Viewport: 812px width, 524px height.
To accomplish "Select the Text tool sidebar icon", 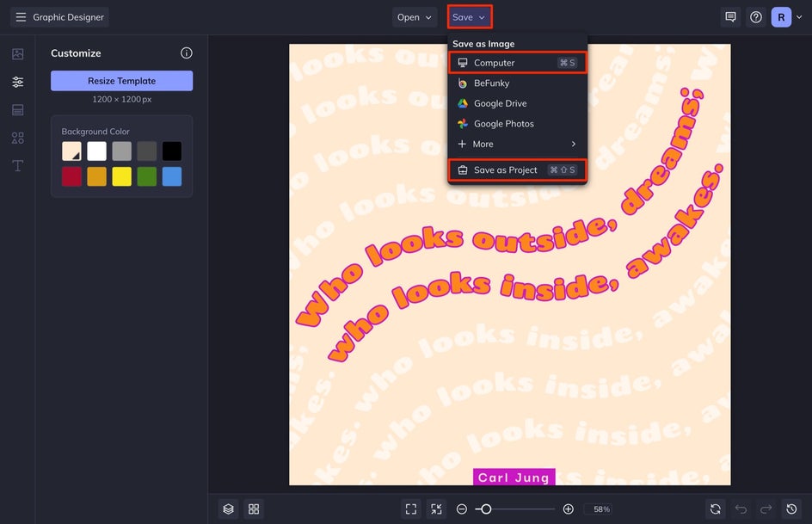I will [x=17, y=166].
